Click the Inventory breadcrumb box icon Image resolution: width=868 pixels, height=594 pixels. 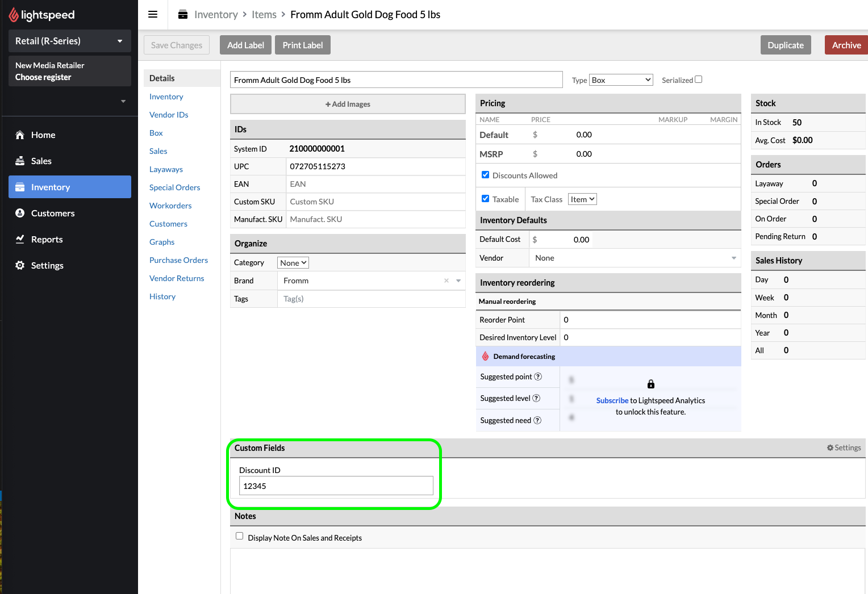pos(183,15)
